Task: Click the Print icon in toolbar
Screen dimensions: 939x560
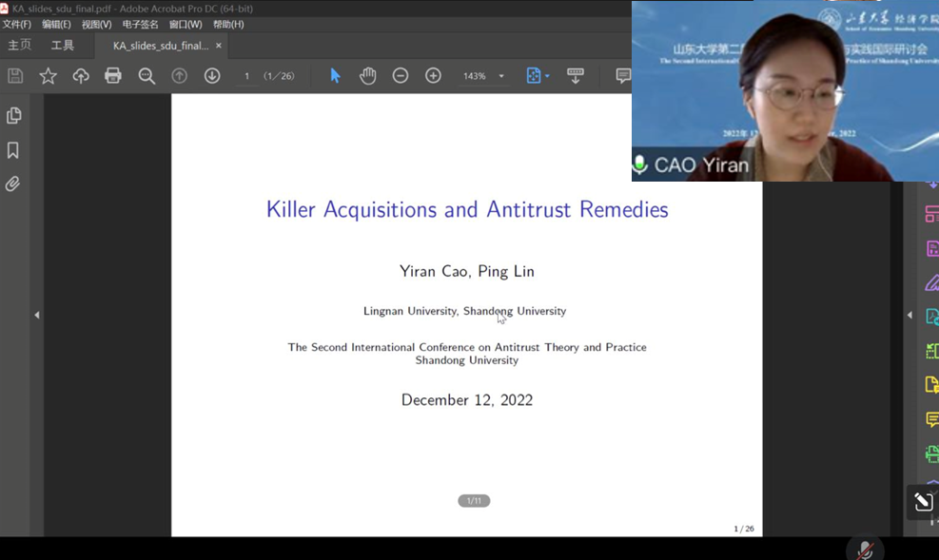Action: (113, 76)
